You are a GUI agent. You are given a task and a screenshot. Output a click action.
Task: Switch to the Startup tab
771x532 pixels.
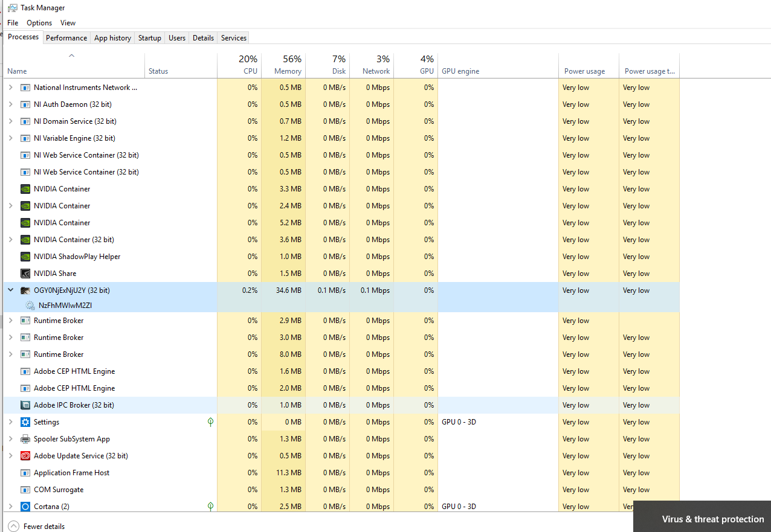150,38
